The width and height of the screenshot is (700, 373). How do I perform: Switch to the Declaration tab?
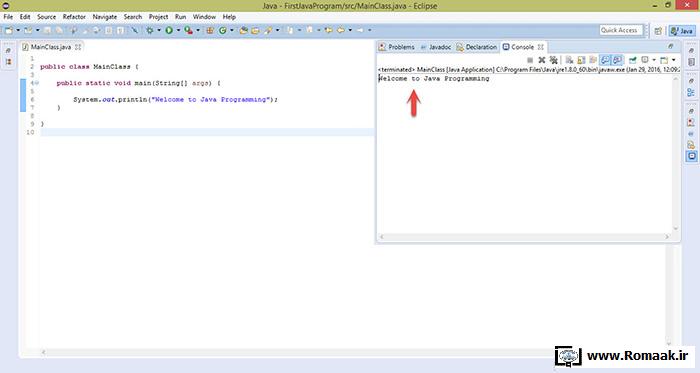pos(477,47)
